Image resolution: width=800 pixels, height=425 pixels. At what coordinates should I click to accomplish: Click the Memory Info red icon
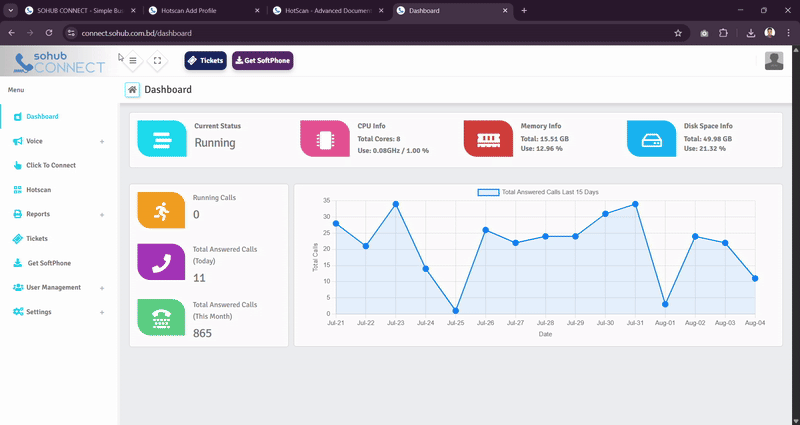488,139
